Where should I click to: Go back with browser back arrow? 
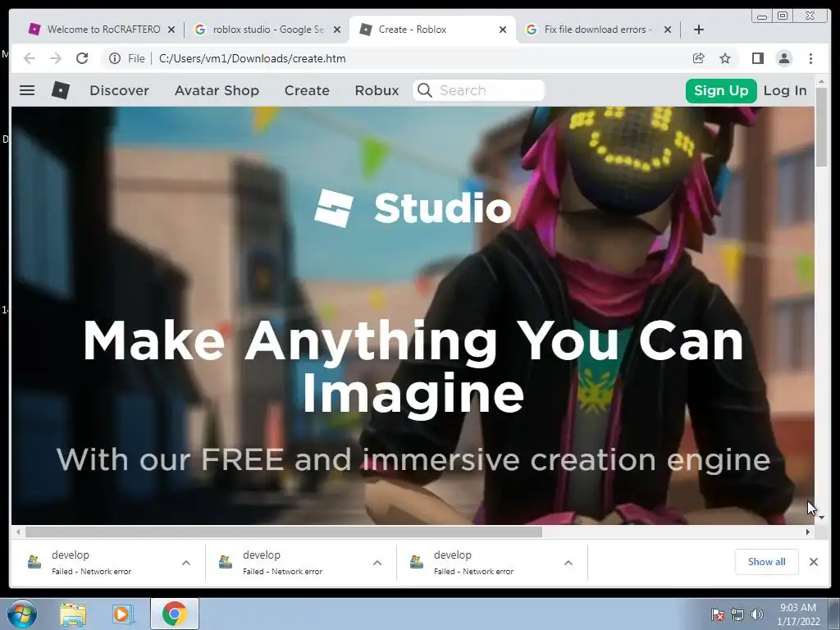point(30,58)
